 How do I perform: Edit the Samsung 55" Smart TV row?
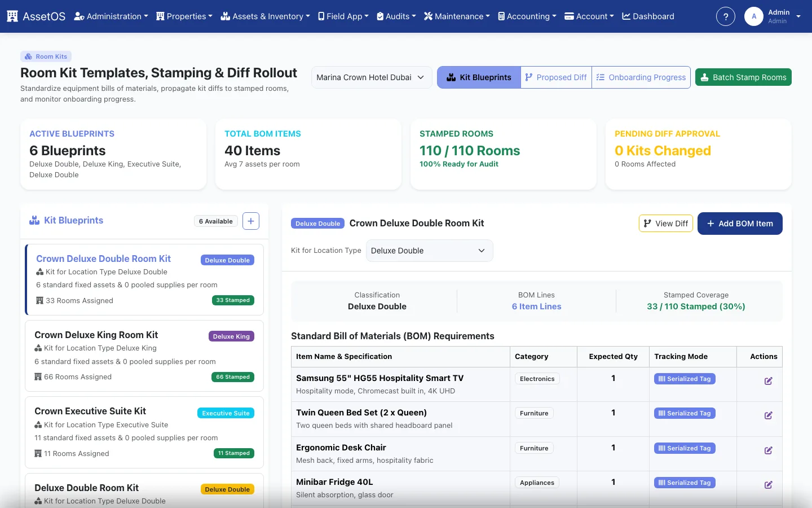[768, 381]
